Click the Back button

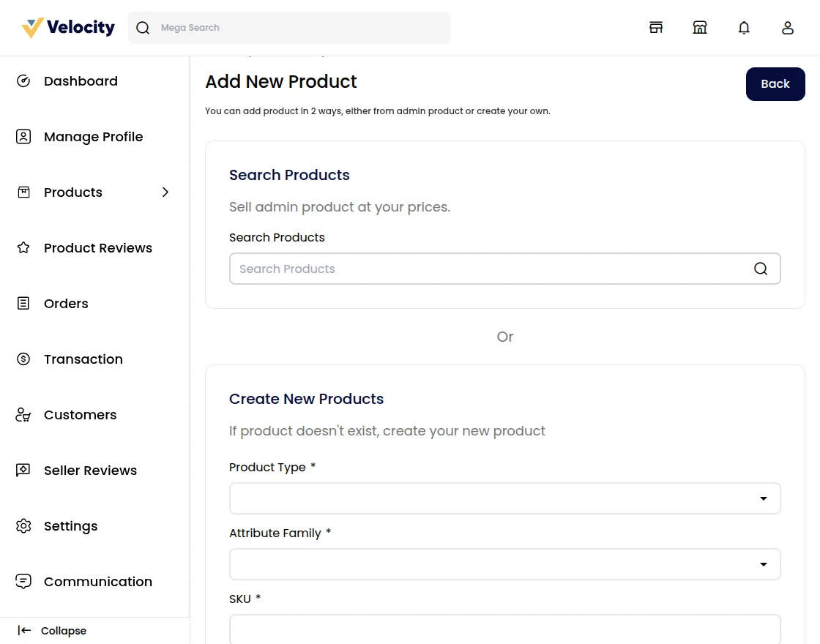click(x=775, y=83)
